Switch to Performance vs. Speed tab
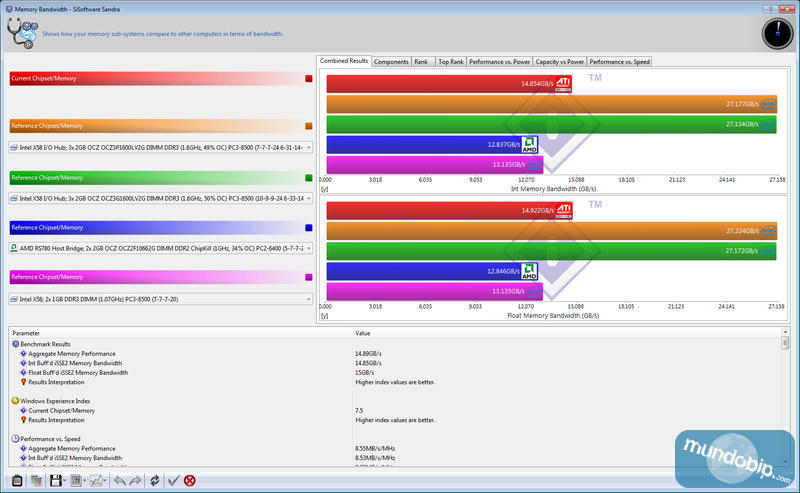The height and width of the screenshot is (493, 800). point(619,62)
